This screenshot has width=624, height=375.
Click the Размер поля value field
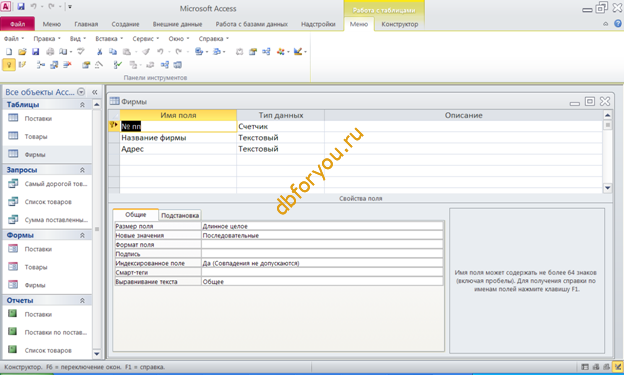[322, 226]
